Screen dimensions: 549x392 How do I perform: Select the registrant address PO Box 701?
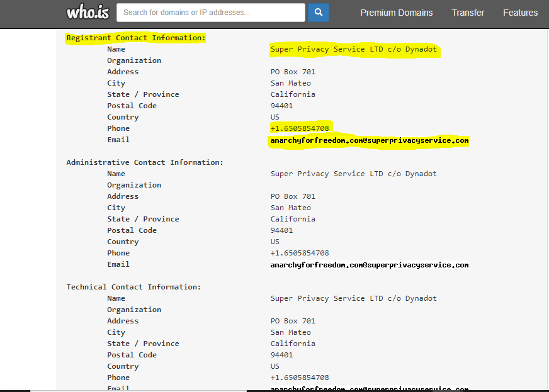293,72
